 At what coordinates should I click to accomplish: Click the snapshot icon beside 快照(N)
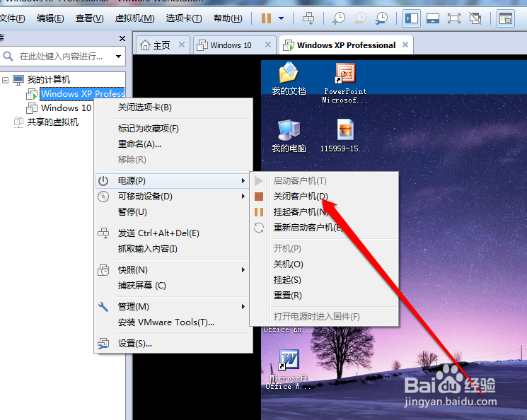pos(103,270)
